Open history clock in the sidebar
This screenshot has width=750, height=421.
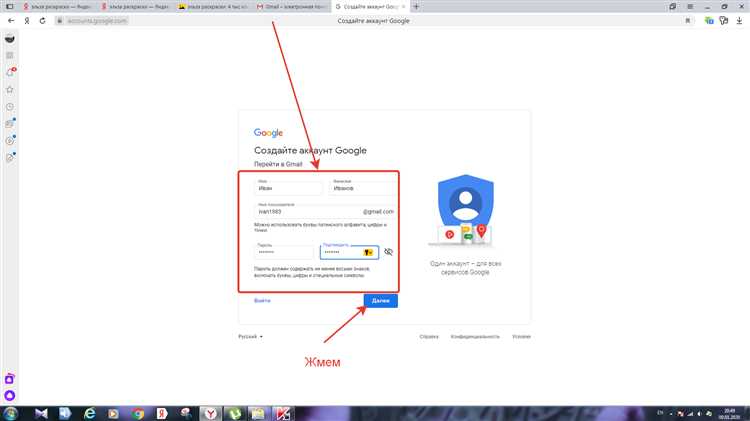coord(10,107)
